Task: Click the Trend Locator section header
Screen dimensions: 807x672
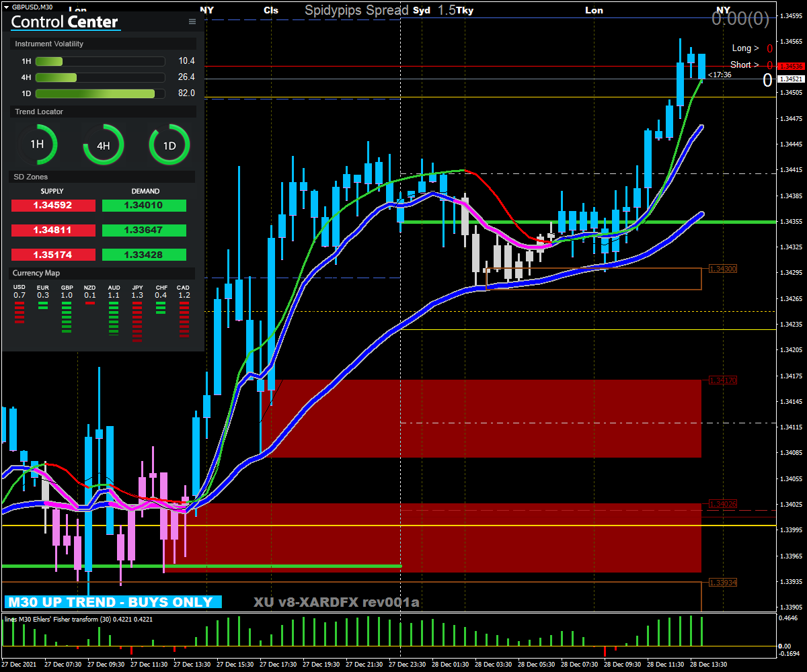Action: pos(103,112)
